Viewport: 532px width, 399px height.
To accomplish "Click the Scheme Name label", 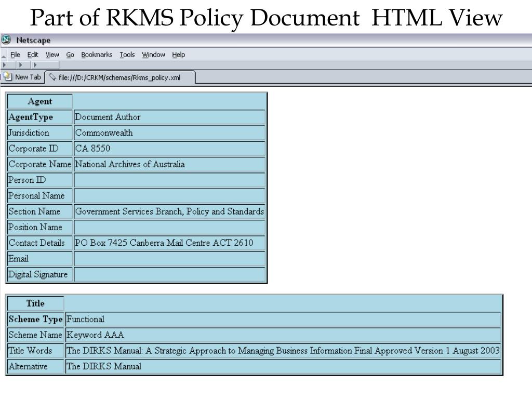I will click(35, 335).
